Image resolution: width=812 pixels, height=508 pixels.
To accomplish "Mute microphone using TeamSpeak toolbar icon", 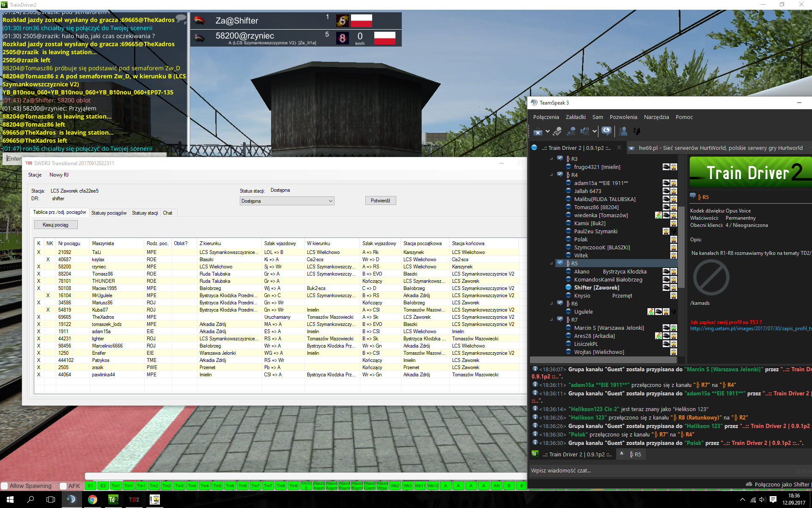I will point(571,132).
